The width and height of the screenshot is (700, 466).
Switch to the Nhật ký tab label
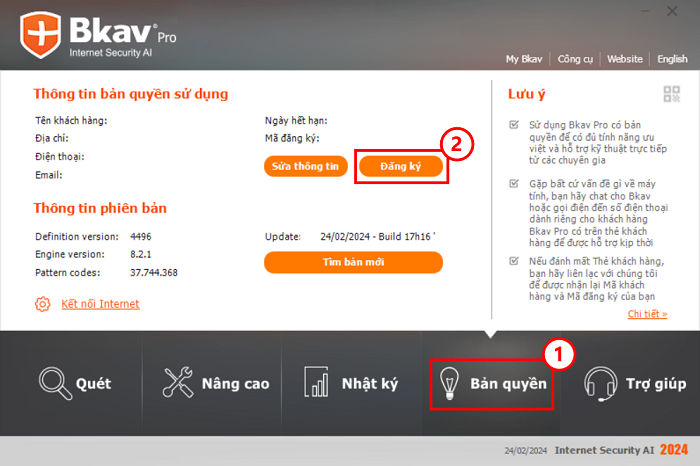pyautogui.click(x=370, y=383)
